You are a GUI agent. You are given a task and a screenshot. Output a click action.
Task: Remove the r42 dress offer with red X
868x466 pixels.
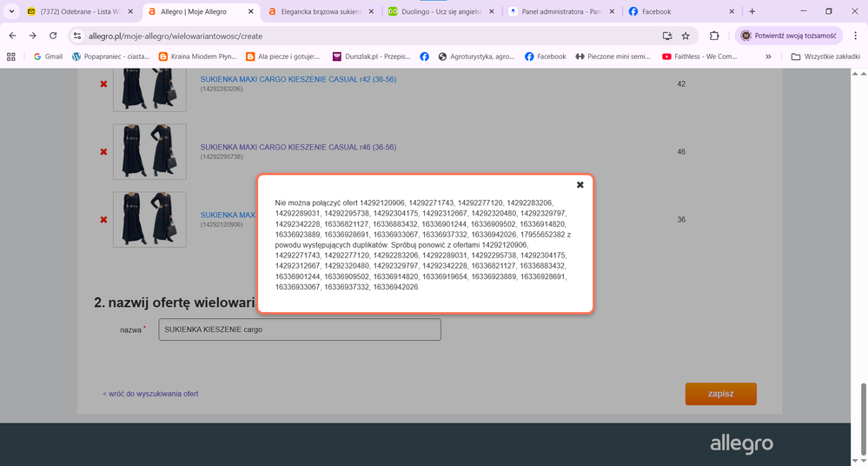click(x=104, y=84)
